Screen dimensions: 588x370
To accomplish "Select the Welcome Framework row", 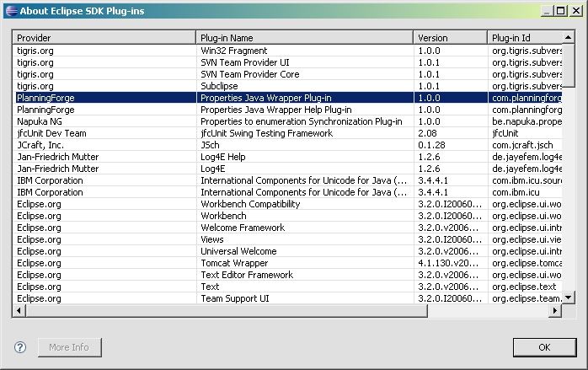I will 287,228.
